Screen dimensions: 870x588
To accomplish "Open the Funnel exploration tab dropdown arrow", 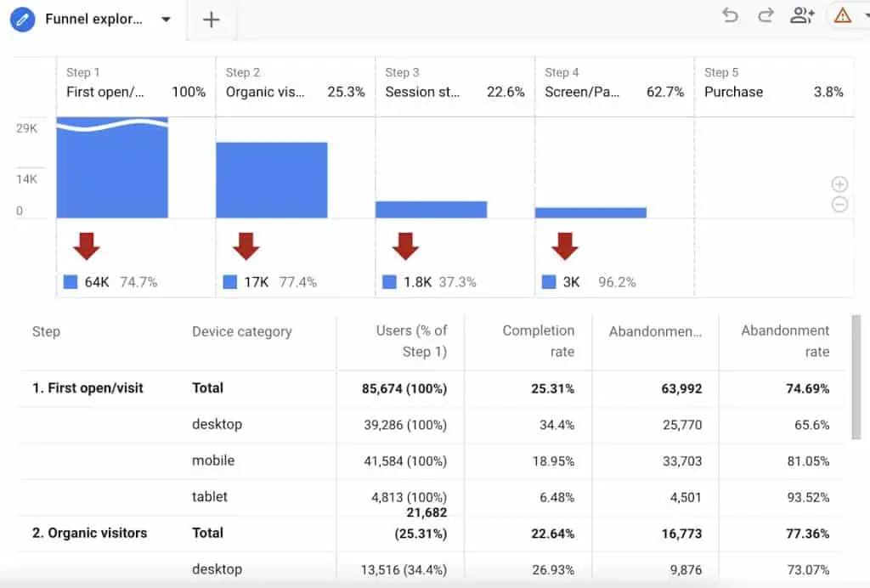I will click(167, 19).
